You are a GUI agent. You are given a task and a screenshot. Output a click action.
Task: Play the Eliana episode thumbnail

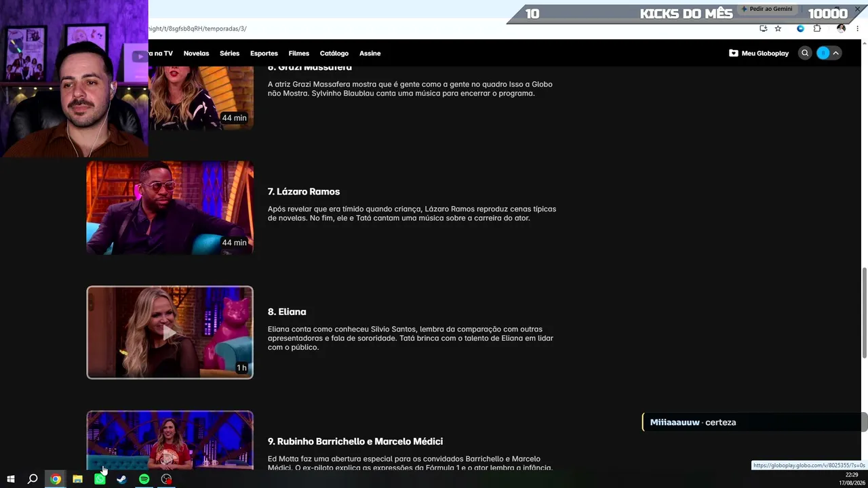(x=170, y=332)
